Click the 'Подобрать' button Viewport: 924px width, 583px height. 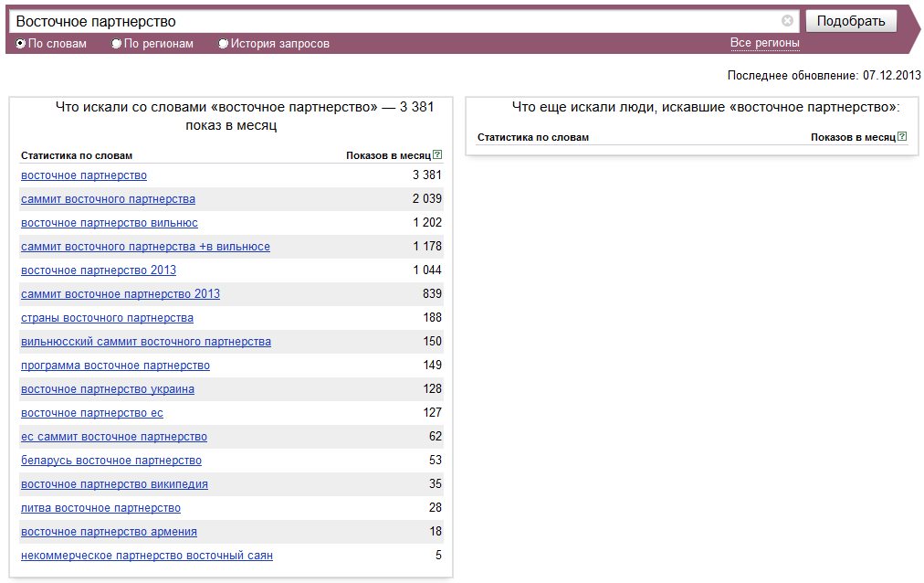[851, 21]
